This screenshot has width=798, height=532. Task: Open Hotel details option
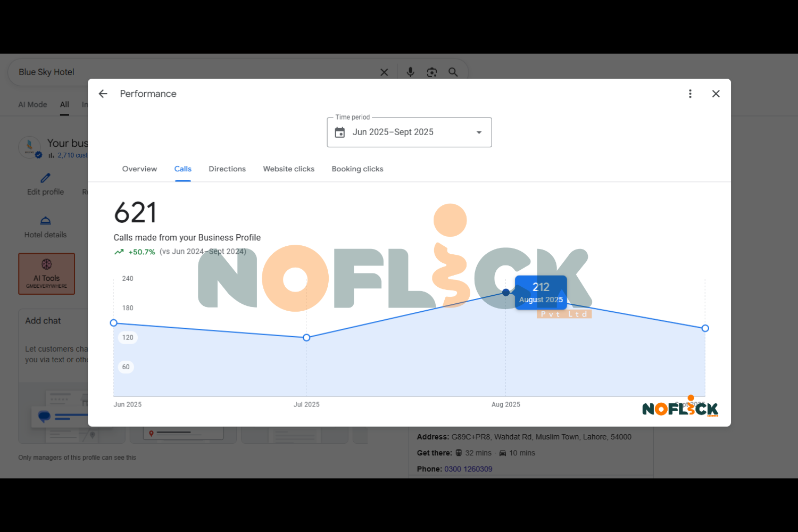tap(46, 227)
